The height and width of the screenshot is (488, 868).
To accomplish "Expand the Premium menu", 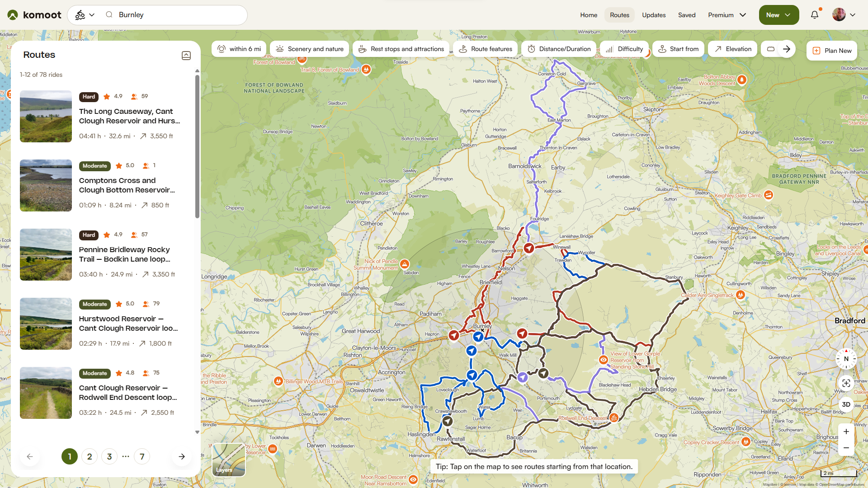I will pyautogui.click(x=727, y=15).
